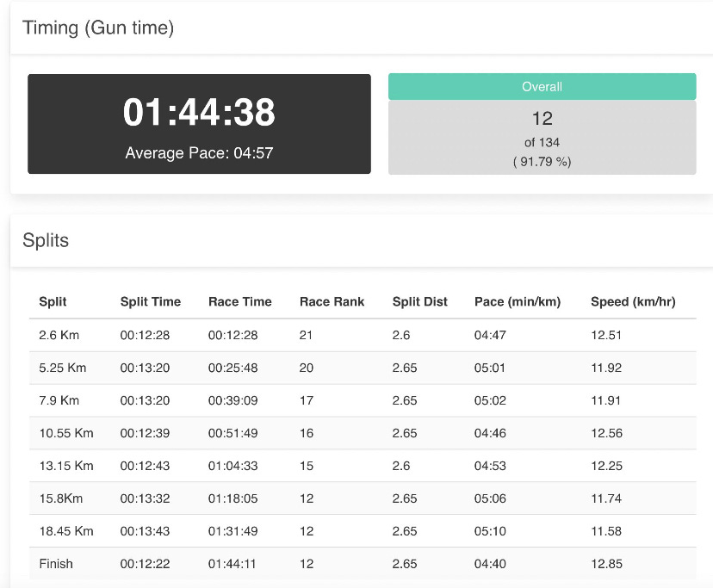Click the 01:44:38 gun time display
Screen dimensions: 713x588
[x=199, y=112]
